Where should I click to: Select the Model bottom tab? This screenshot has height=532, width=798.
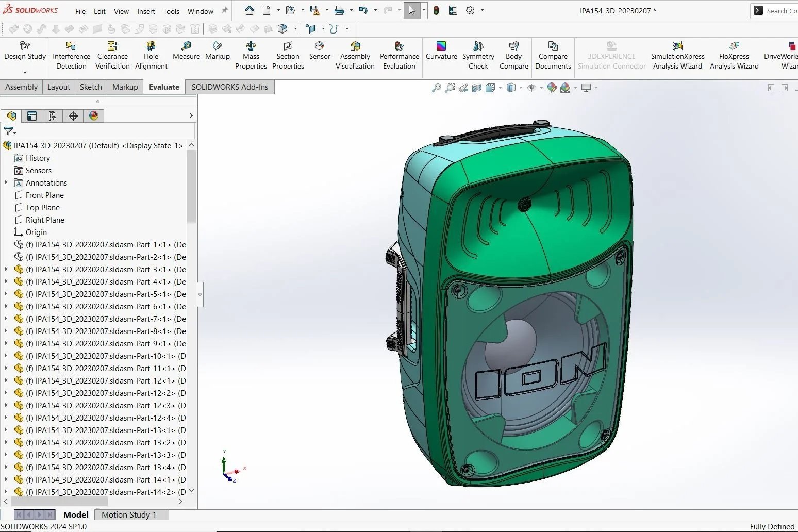[76, 514]
